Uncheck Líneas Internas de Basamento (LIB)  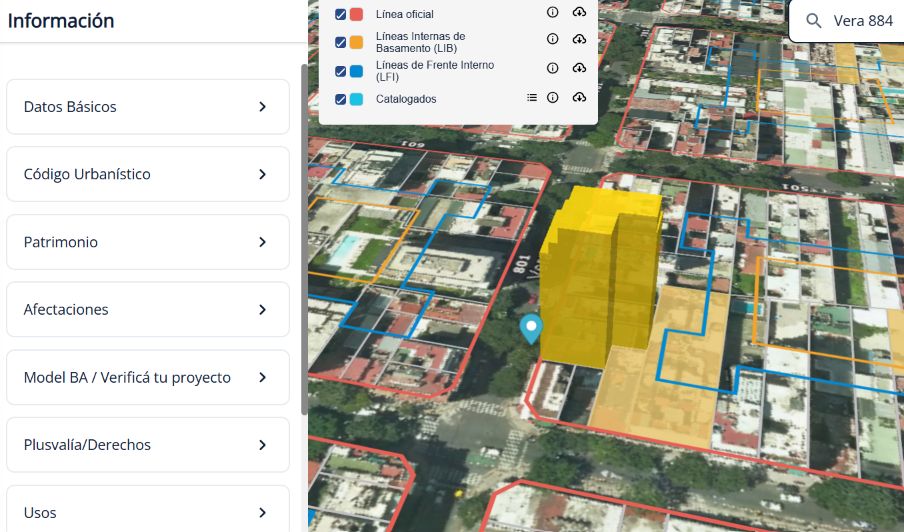tap(340, 42)
